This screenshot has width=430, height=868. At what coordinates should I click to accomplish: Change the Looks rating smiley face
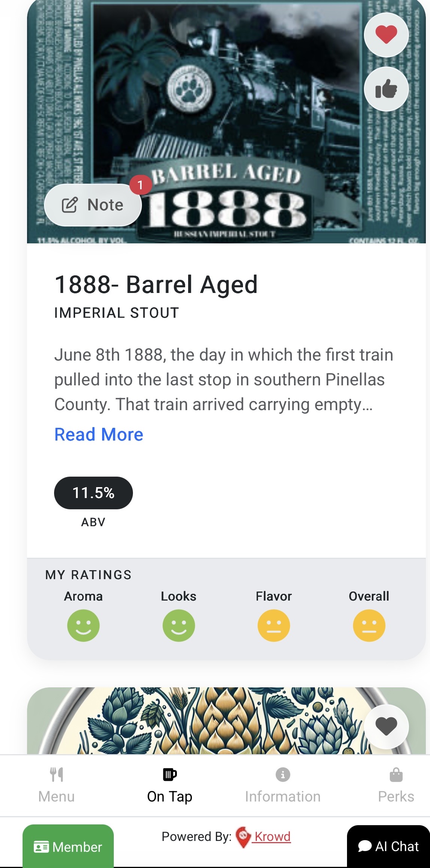coord(179,625)
